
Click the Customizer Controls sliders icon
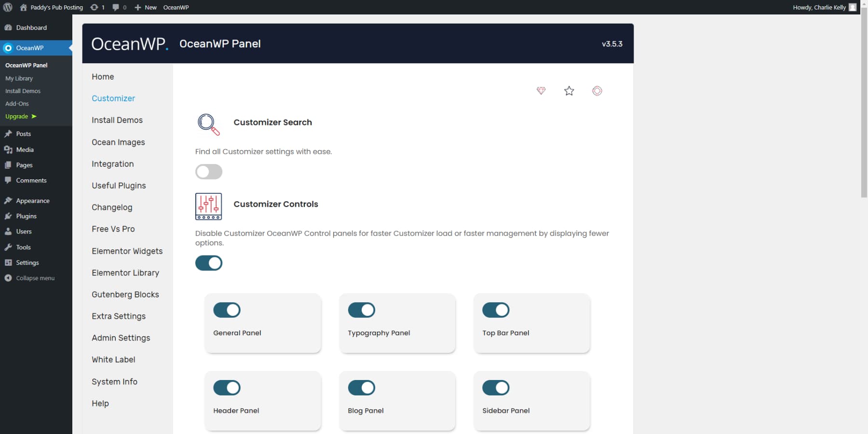tap(208, 206)
